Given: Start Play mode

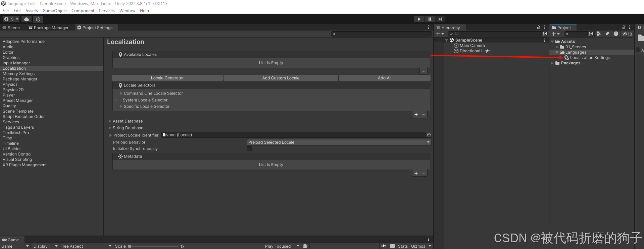Looking at the screenshot, I should click(419, 19).
